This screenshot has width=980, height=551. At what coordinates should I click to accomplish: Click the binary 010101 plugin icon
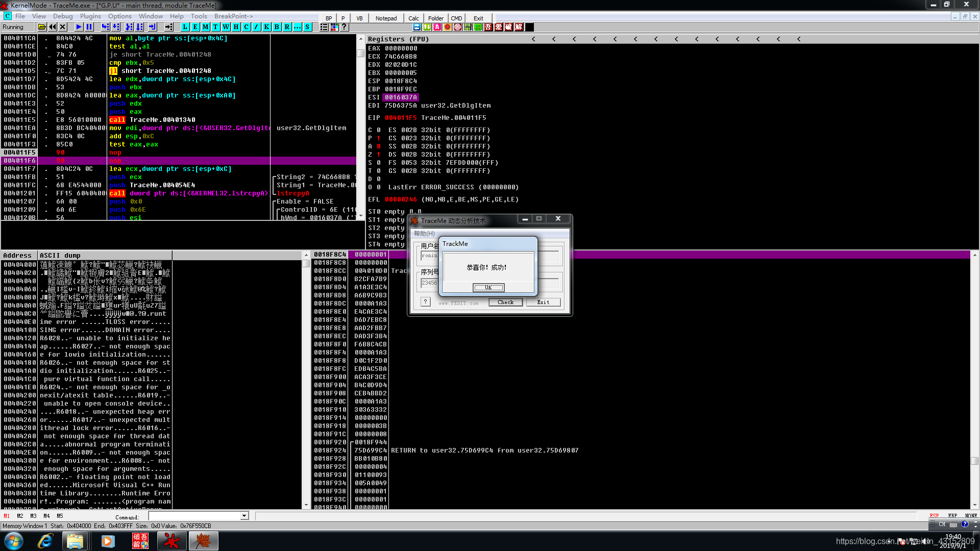coord(468,27)
